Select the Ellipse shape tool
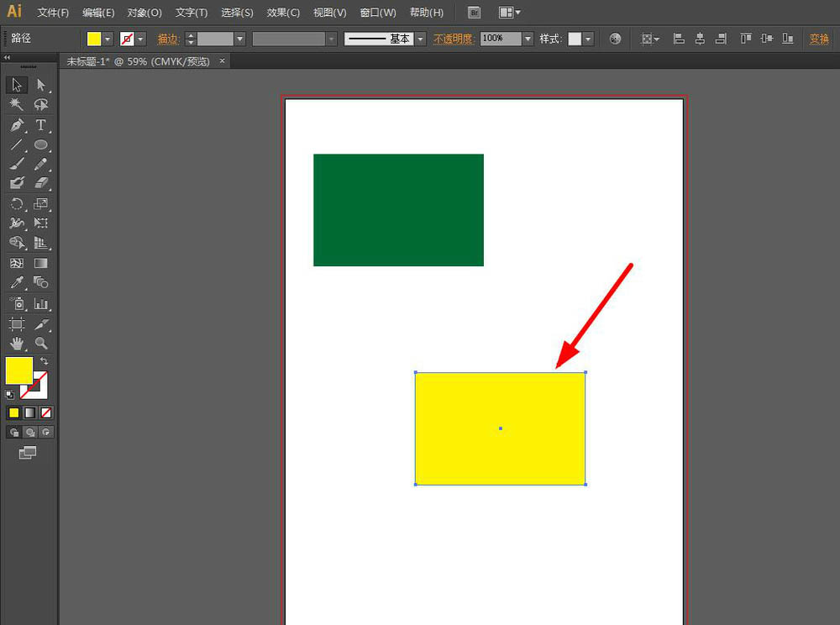This screenshot has width=840, height=625. pyautogui.click(x=40, y=144)
